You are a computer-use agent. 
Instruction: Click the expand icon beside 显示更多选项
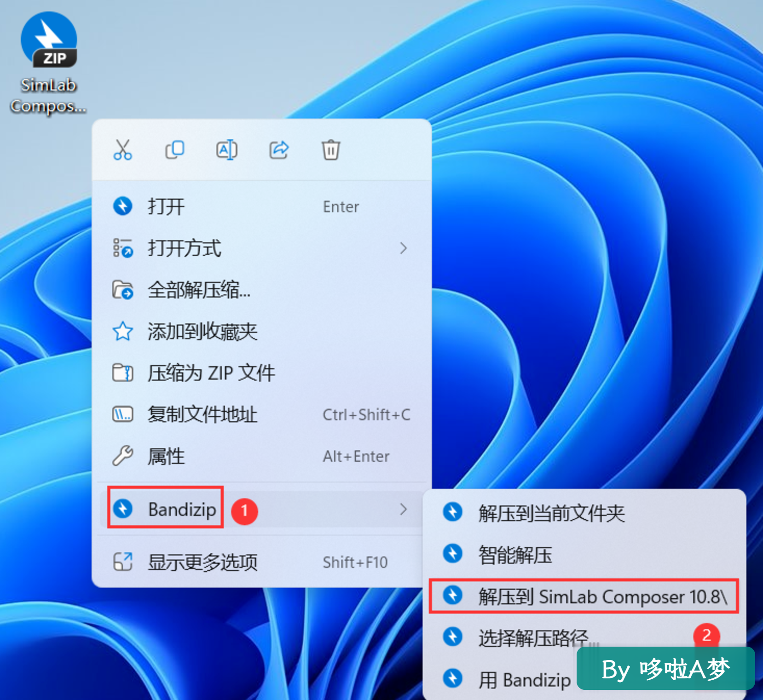point(123,562)
